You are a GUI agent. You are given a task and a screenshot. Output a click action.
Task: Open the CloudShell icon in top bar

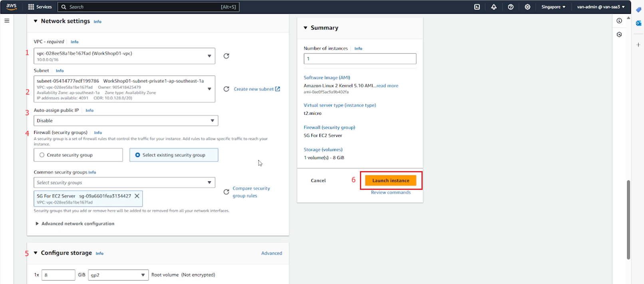(x=477, y=7)
